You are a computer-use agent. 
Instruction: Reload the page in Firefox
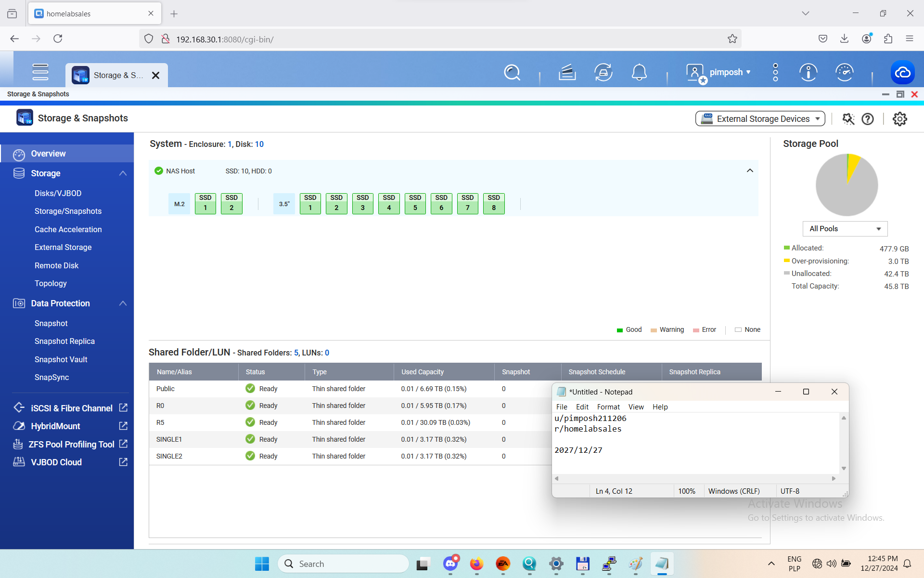[58, 39]
